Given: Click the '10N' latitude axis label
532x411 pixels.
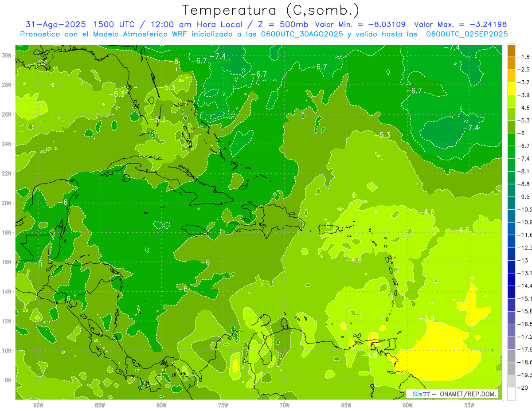Looking at the screenshot, I should [7, 350].
